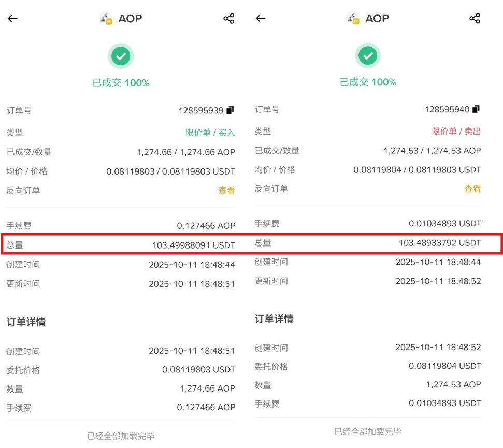Tap 订单详情 heading on left screen

pyautogui.click(x=26, y=322)
